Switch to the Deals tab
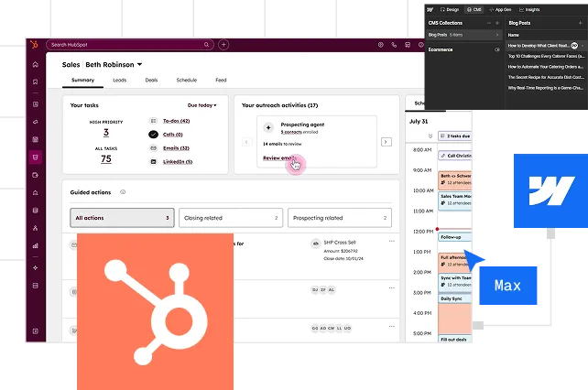 [x=151, y=80]
